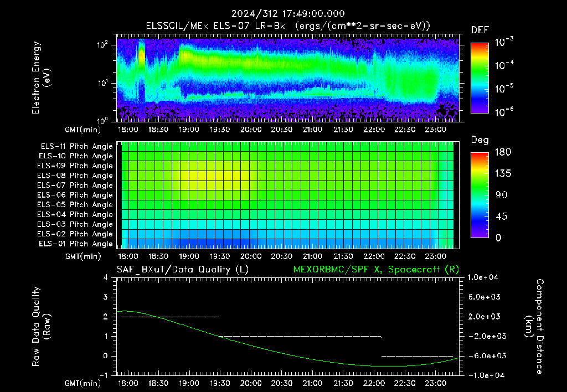This screenshot has width=567, height=392.
Task: Click the 10^1 tick on the energy axis
Action: point(102,83)
